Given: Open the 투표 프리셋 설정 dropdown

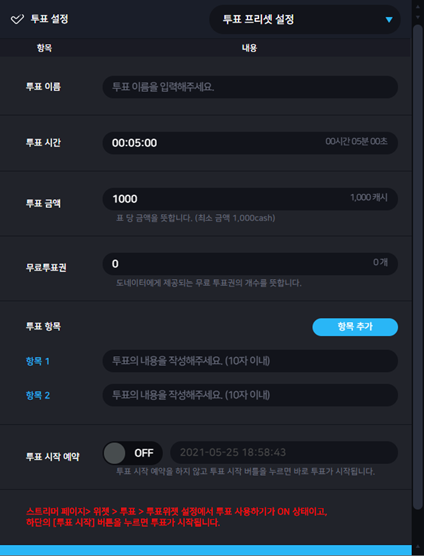Looking at the screenshot, I should [x=305, y=20].
